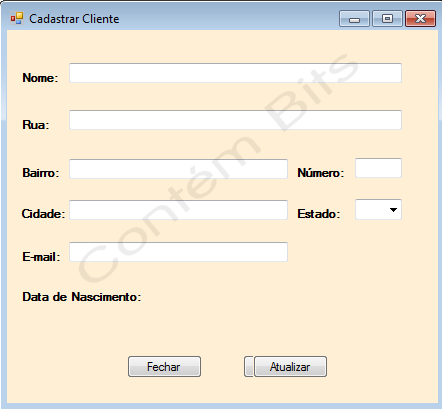The image size is (442, 409).
Task: Click the "Rua:" label
Action: (x=36, y=125)
